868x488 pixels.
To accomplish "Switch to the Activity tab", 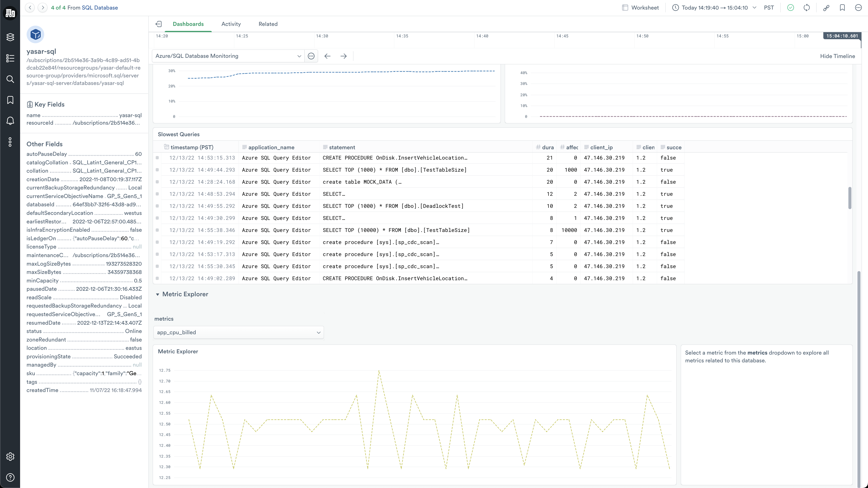I will [231, 24].
